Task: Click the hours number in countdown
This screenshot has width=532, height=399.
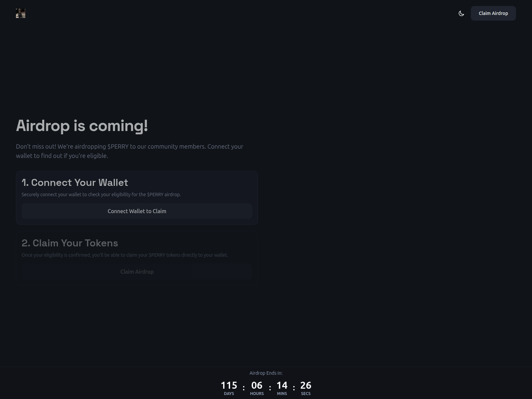Action: [x=257, y=385]
